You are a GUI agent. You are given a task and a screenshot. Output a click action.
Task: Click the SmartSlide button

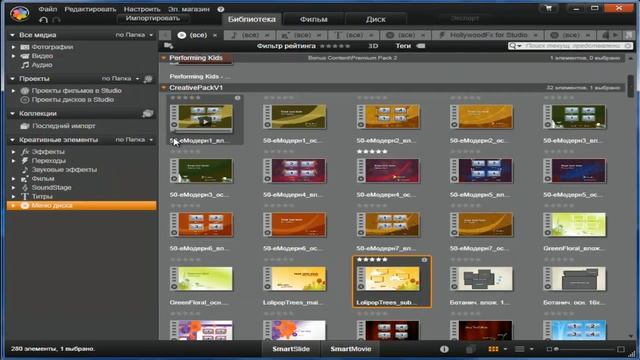291,349
